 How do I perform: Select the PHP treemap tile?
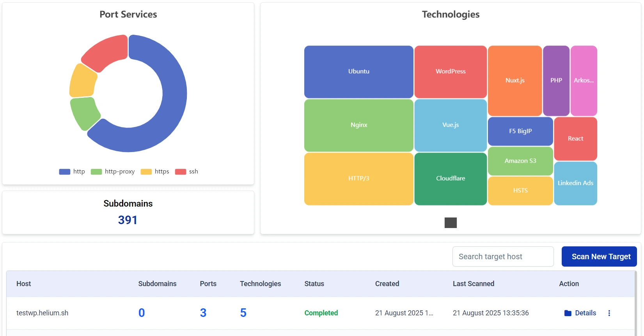pos(556,81)
